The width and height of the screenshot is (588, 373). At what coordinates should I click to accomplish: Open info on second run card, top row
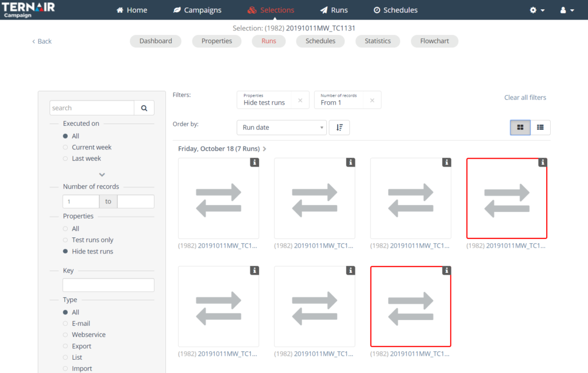(x=350, y=163)
